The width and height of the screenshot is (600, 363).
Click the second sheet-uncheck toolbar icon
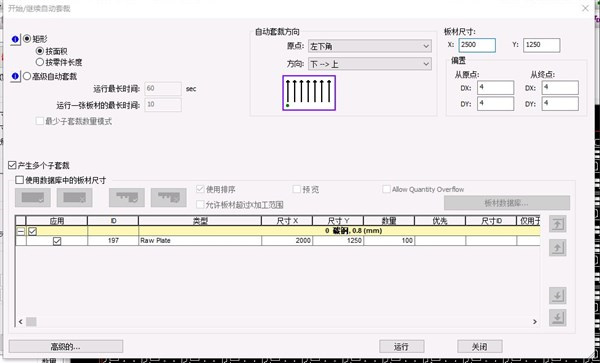pyautogui.click(x=75, y=197)
